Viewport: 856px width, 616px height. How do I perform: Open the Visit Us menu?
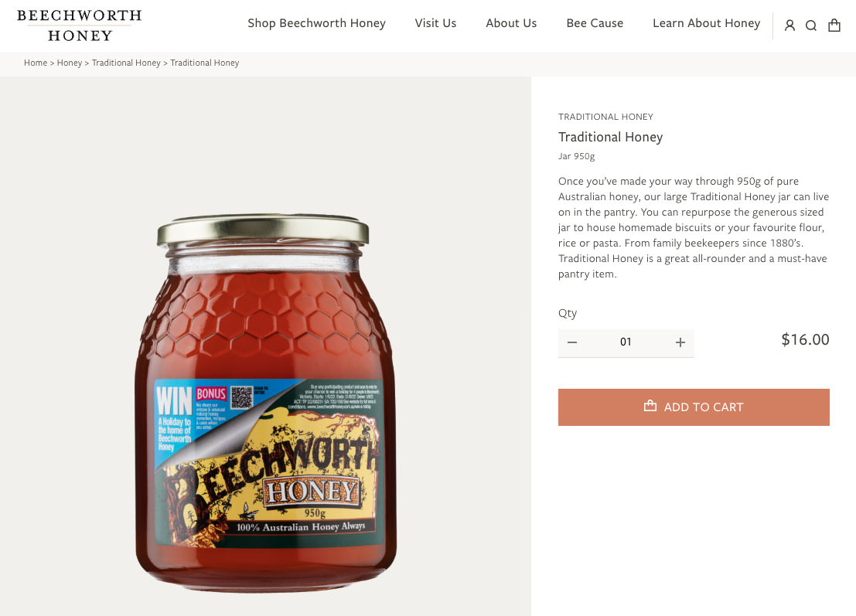pos(435,23)
